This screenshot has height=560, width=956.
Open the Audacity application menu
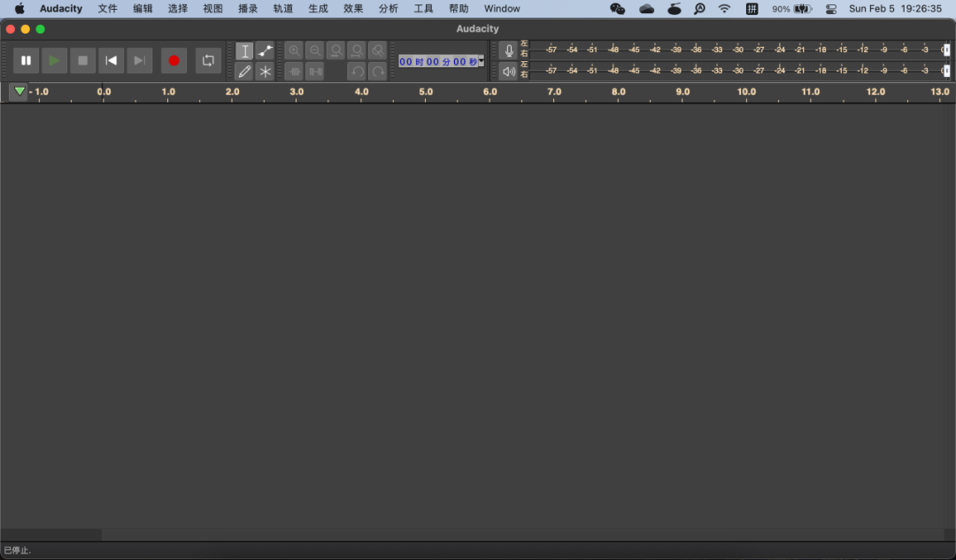(61, 9)
